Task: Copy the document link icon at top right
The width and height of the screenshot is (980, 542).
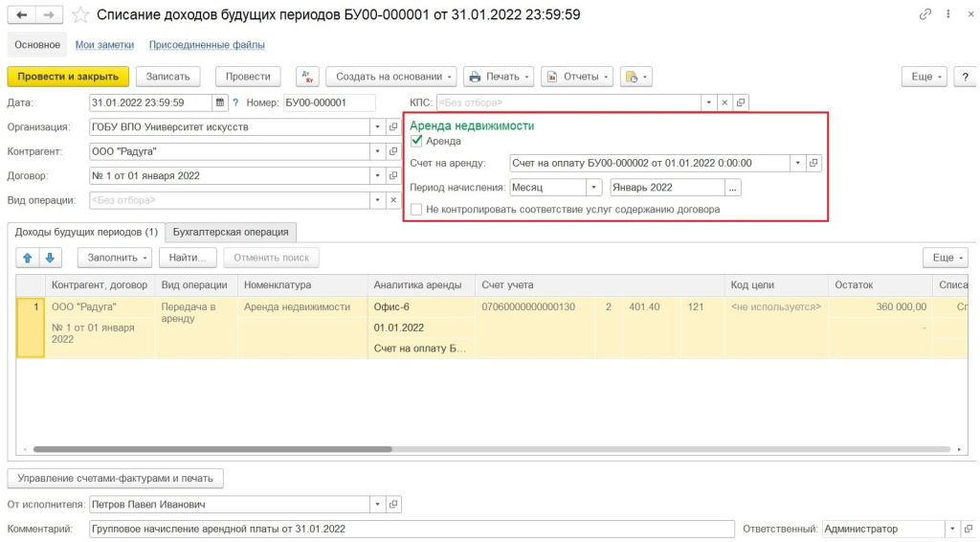Action: tap(924, 15)
